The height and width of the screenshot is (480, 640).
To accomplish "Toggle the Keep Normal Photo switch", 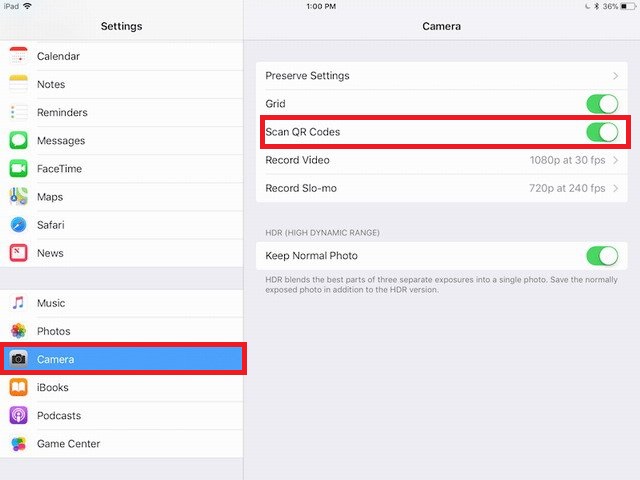I will click(602, 256).
